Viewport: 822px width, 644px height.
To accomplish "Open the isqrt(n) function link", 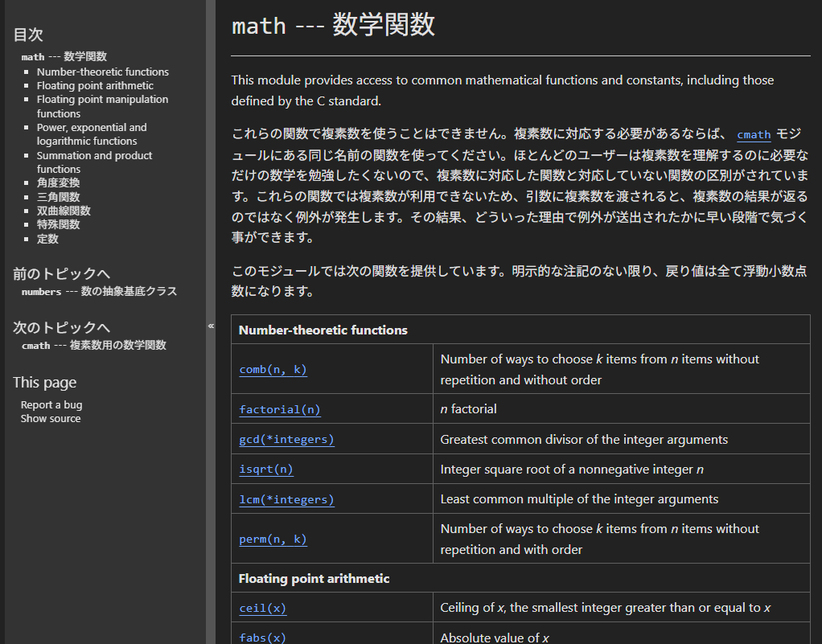I will tap(266, 470).
